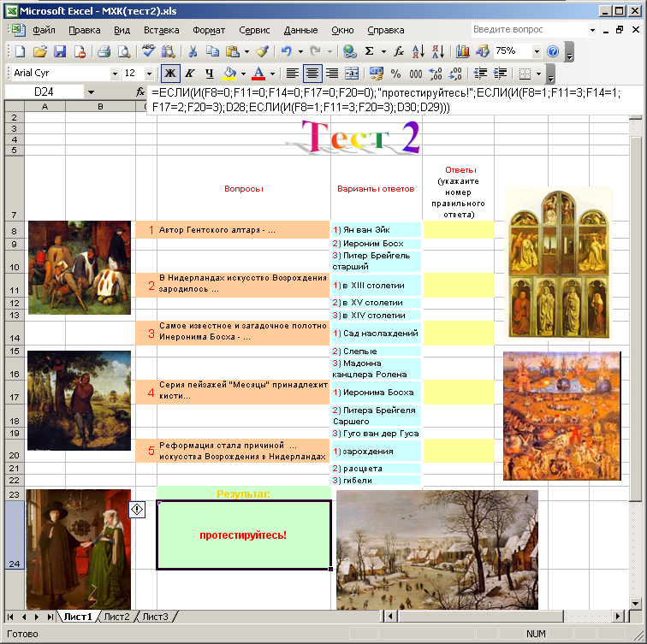Image resolution: width=647 pixels, height=644 pixels.
Task: Paste using the clipboard icon
Action: tap(233, 51)
